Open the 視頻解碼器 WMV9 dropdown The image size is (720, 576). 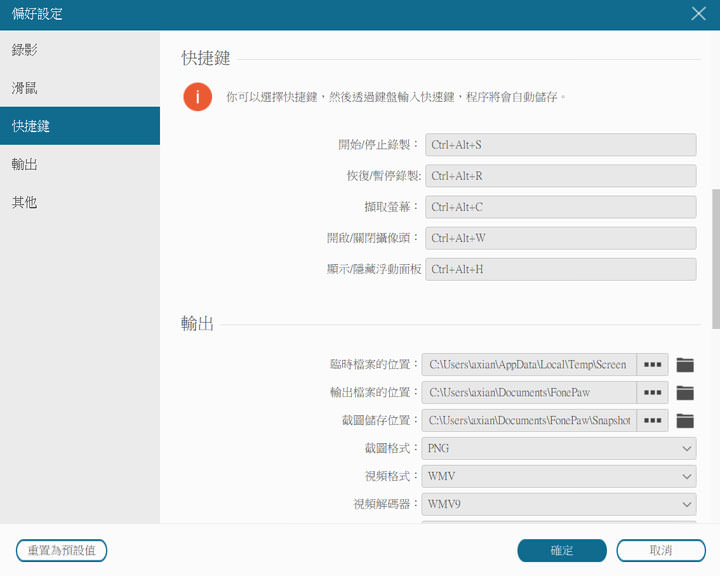pos(559,504)
